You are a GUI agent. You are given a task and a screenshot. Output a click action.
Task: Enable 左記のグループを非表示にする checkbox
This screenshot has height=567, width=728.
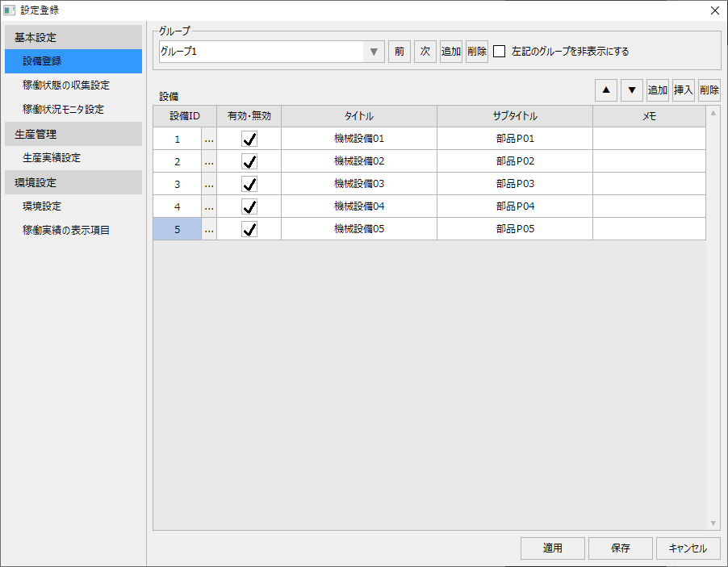[x=498, y=51]
